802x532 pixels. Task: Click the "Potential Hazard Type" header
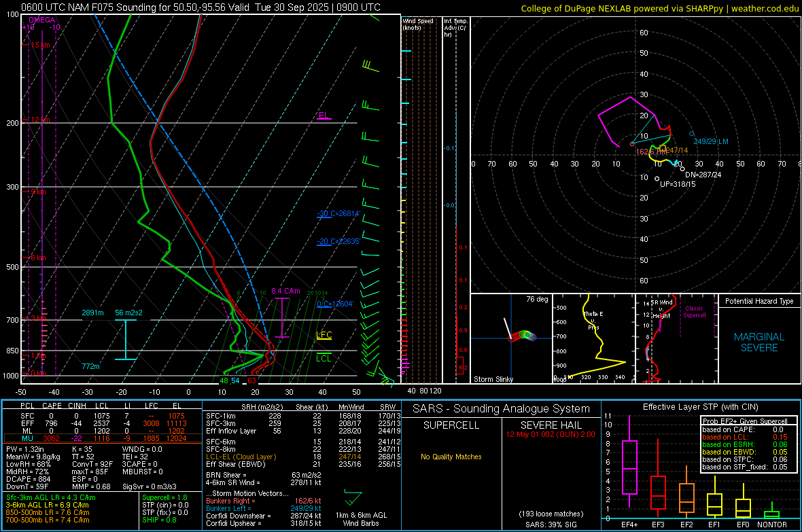(760, 301)
